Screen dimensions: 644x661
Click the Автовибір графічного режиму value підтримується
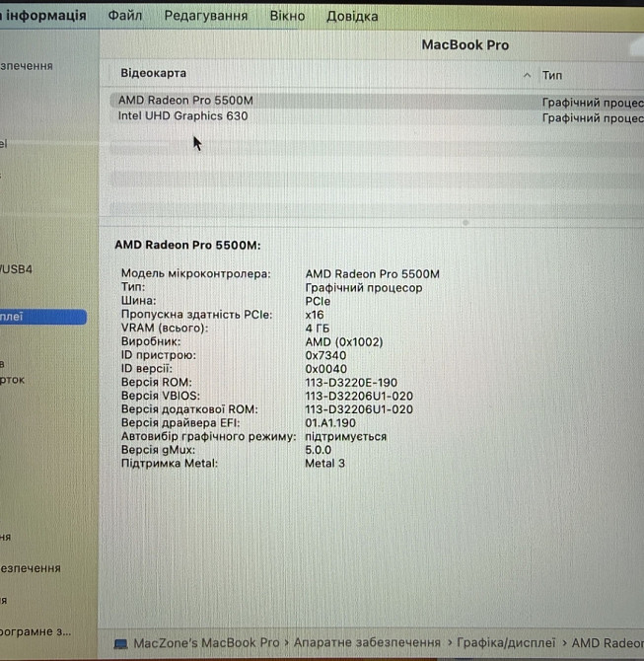click(x=345, y=436)
